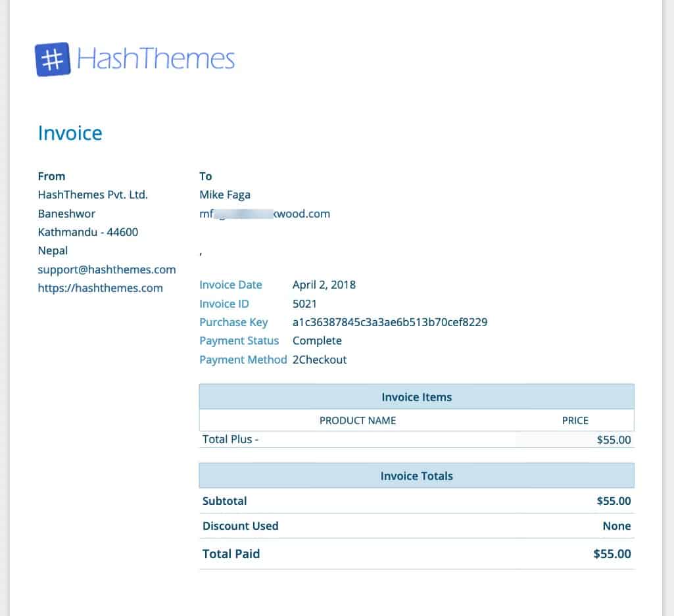Select the date April 2, 2018
Viewport: 674px width, 616px height.
coord(324,285)
